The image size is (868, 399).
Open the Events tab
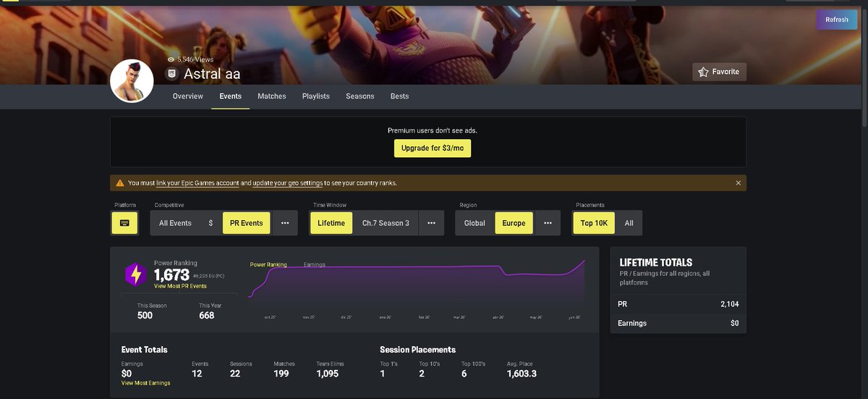230,96
